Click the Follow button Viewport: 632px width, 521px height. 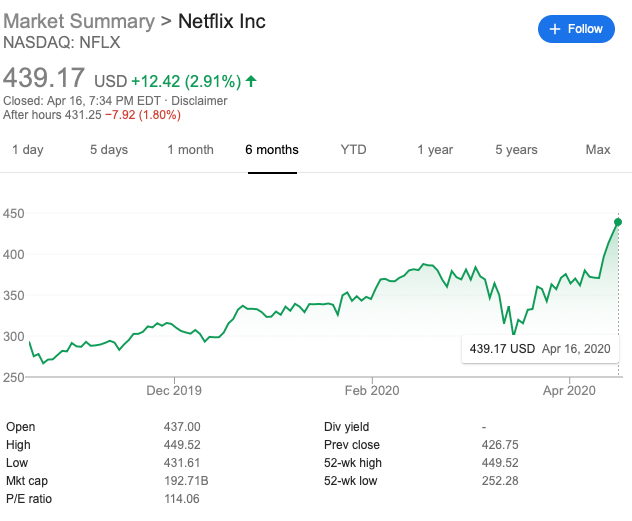pos(576,29)
